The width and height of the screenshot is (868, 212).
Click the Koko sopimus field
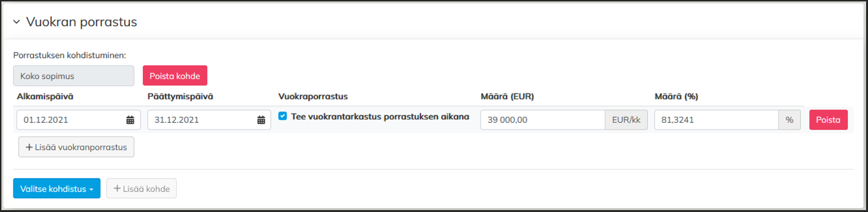[73, 76]
